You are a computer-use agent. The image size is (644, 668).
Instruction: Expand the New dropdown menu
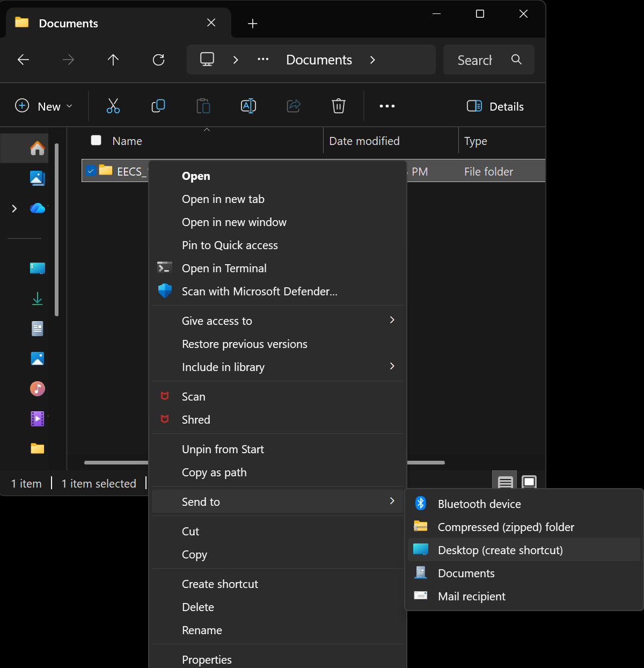pyautogui.click(x=43, y=106)
